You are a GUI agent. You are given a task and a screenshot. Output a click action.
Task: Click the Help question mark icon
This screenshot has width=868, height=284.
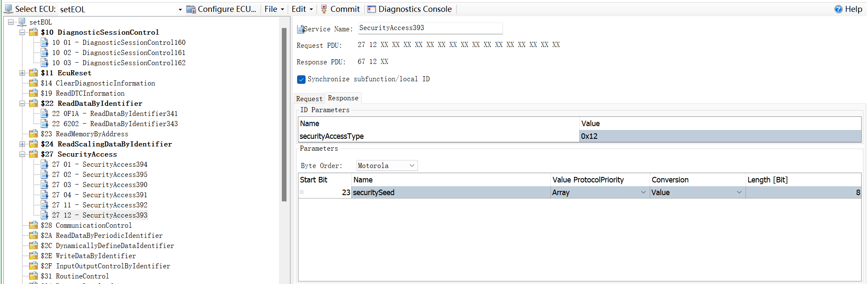(x=838, y=9)
